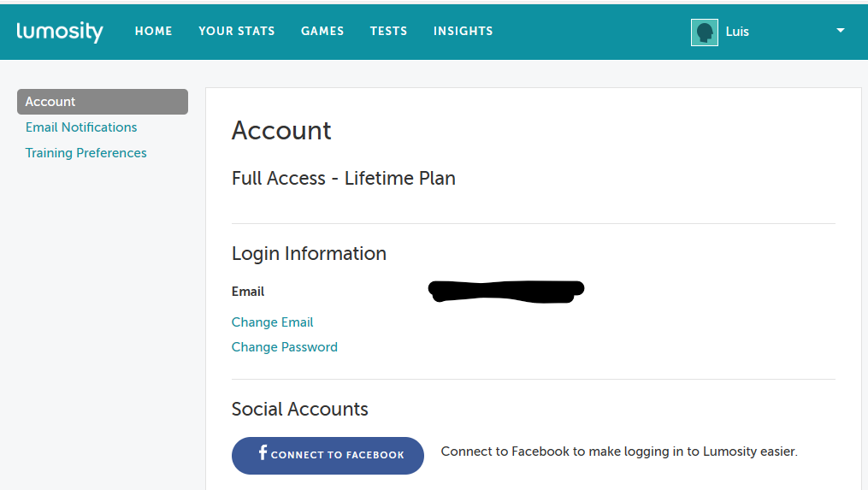This screenshot has height=490, width=868.
Task: Click the Lumosity logo
Action: (60, 32)
